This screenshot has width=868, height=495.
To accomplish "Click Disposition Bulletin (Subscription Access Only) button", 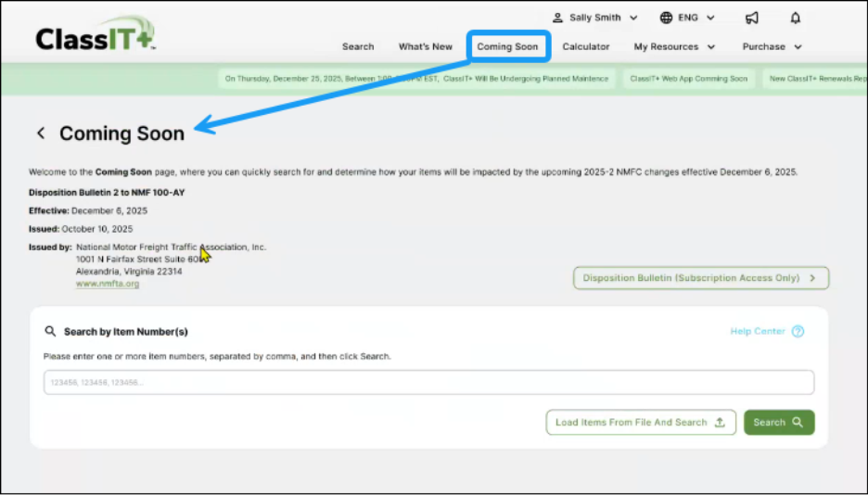I will (x=700, y=278).
